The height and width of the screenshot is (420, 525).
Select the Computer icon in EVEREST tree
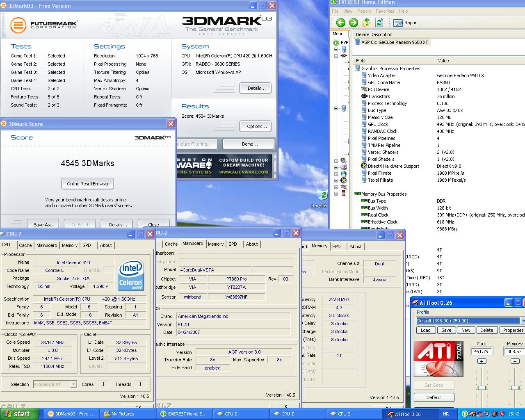coord(344,49)
